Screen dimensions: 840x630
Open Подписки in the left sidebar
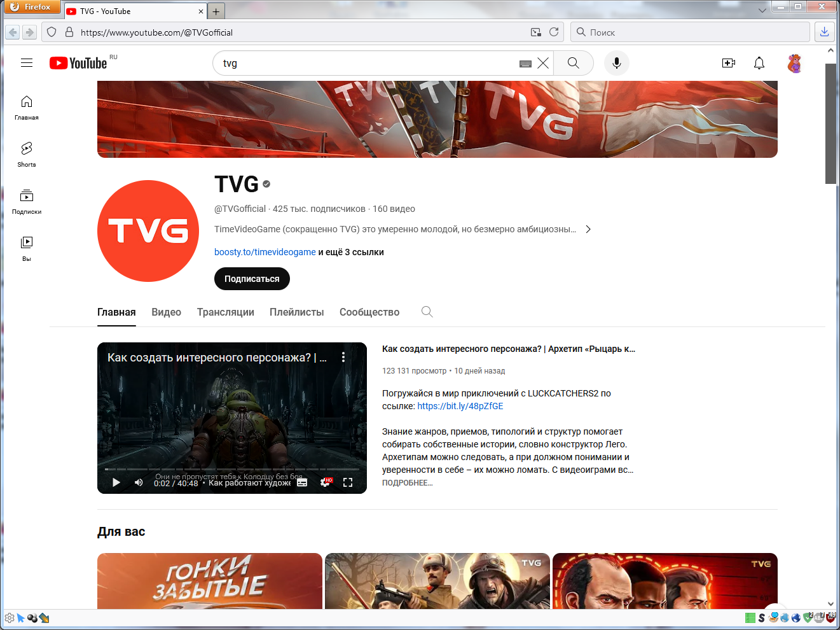(27, 202)
